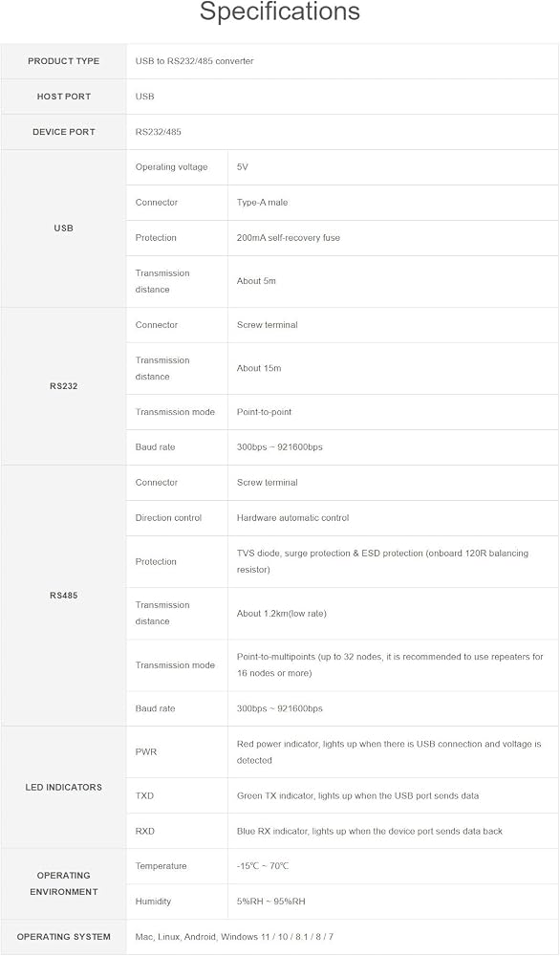Click the Hardware automatic control value
Viewport: 560px width, 956px height.
[x=293, y=517]
